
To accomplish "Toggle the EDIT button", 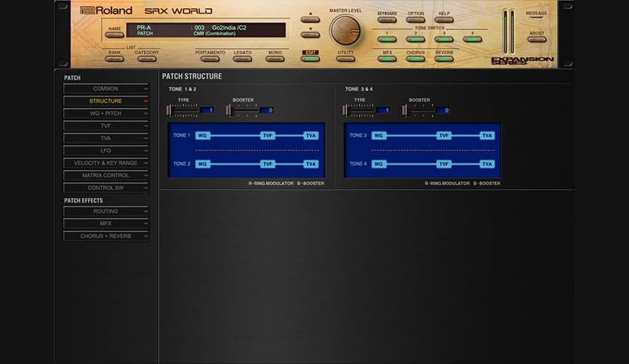I will point(311,59).
